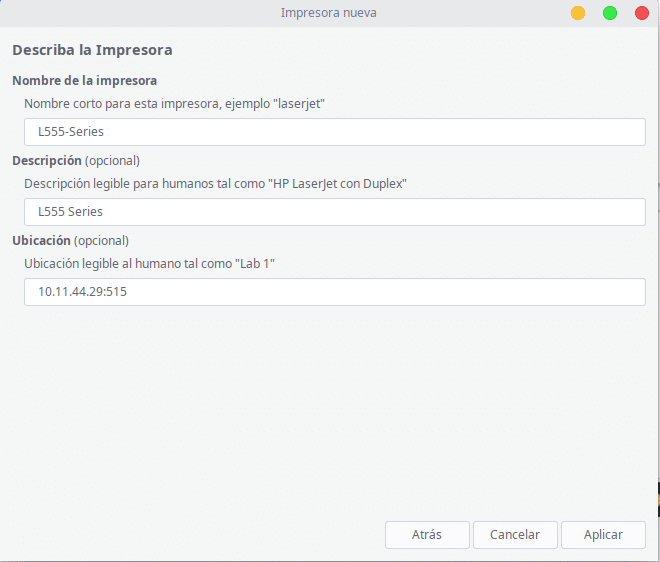Close the dialog with the red button
This screenshot has height=562, width=660.
641,13
